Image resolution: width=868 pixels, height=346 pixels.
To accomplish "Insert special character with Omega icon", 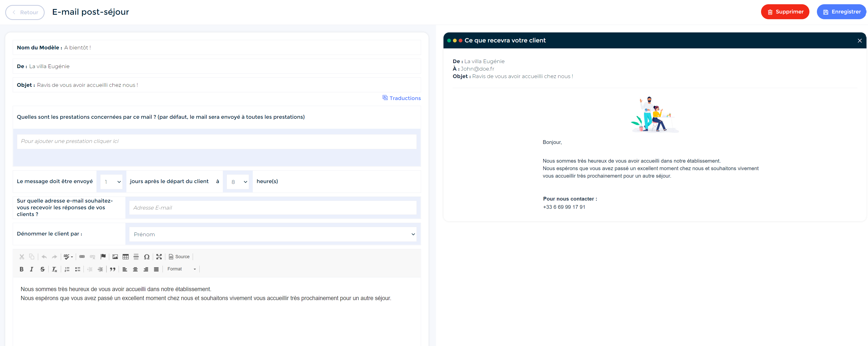I will tap(147, 257).
